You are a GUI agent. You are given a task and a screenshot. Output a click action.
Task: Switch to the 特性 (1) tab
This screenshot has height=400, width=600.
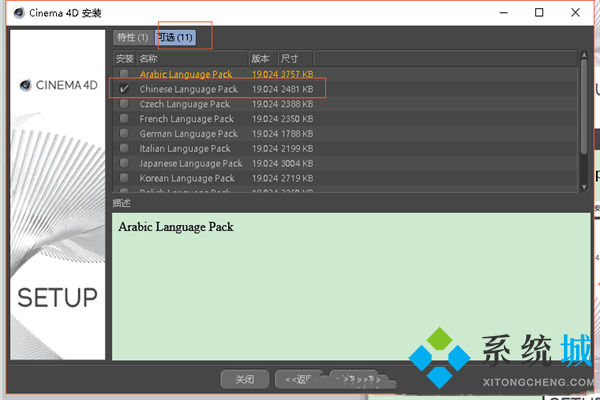[x=133, y=38]
